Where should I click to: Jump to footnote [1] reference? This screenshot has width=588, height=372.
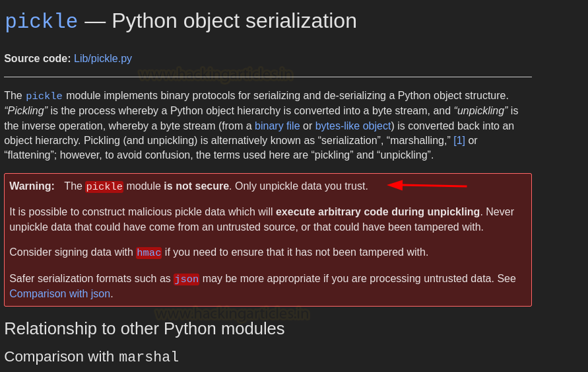(x=459, y=140)
